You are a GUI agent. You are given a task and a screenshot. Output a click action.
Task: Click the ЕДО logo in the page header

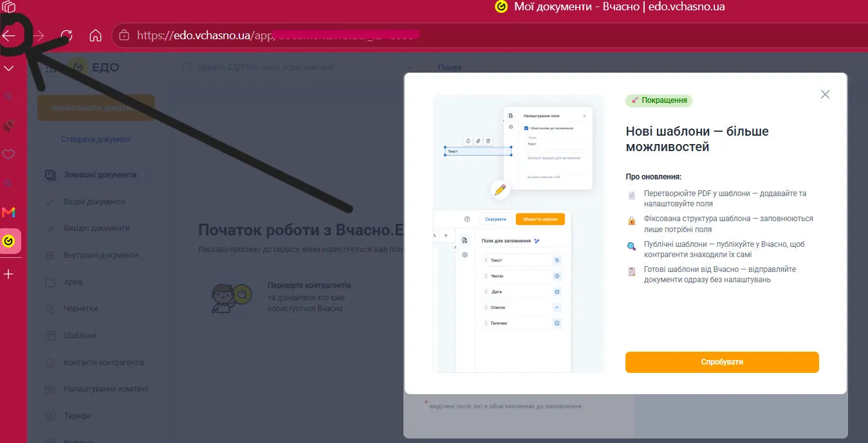coord(95,68)
